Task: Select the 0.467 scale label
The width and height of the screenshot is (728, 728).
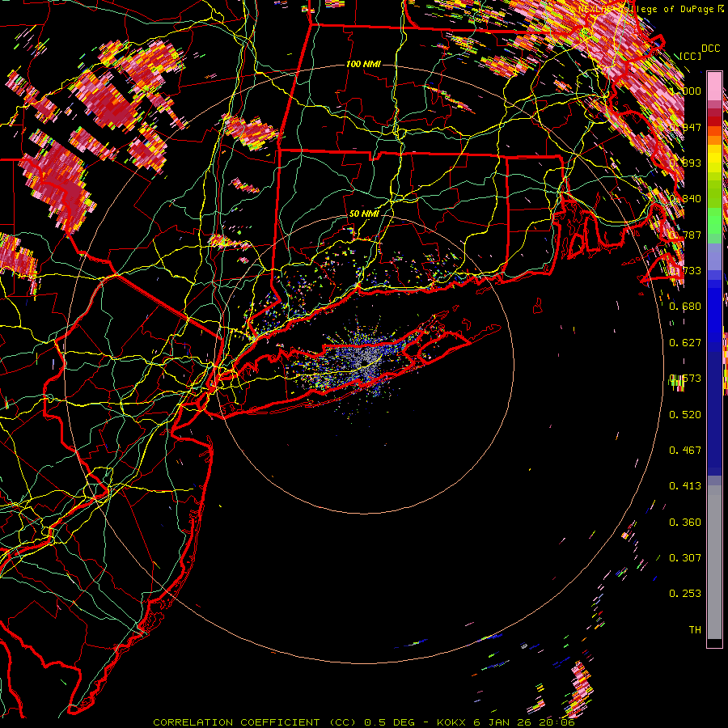Action: [x=685, y=451]
